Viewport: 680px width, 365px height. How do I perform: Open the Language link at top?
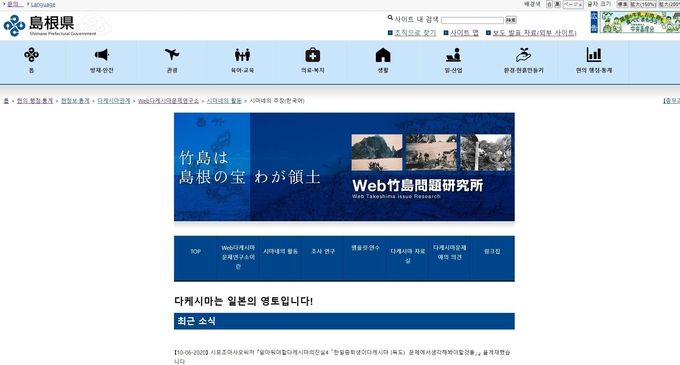[43, 4]
